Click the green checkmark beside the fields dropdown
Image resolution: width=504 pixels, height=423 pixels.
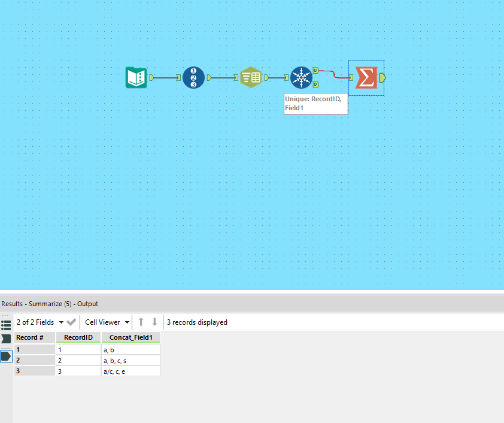(71, 322)
